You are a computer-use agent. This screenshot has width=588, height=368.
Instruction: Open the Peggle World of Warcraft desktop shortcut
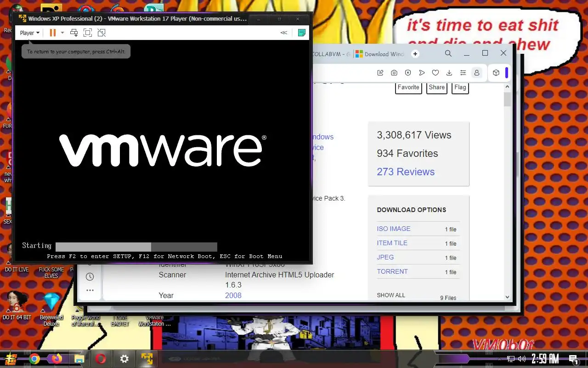click(85, 320)
